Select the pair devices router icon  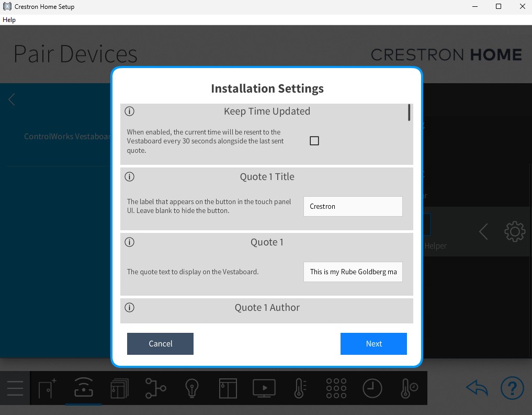click(84, 387)
